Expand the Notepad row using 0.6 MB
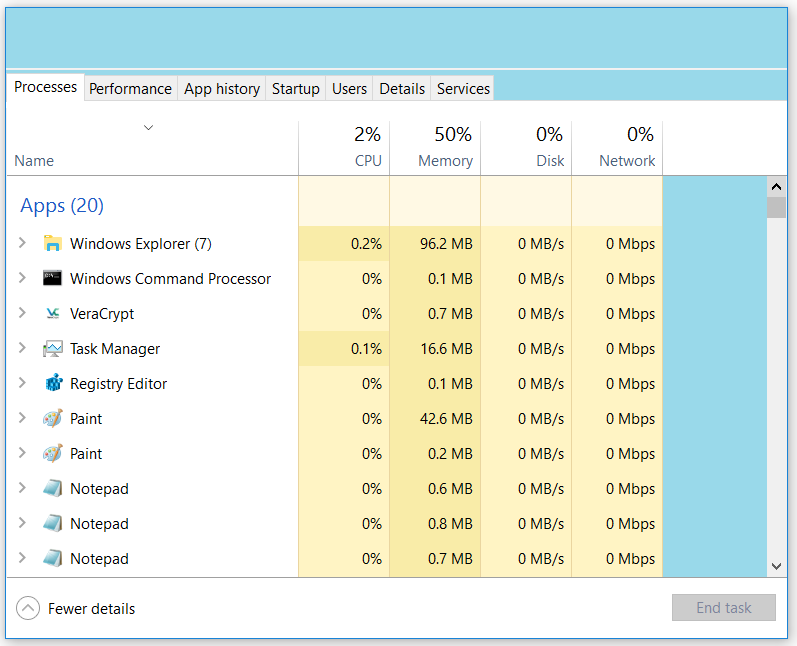The image size is (797, 646). (22, 488)
